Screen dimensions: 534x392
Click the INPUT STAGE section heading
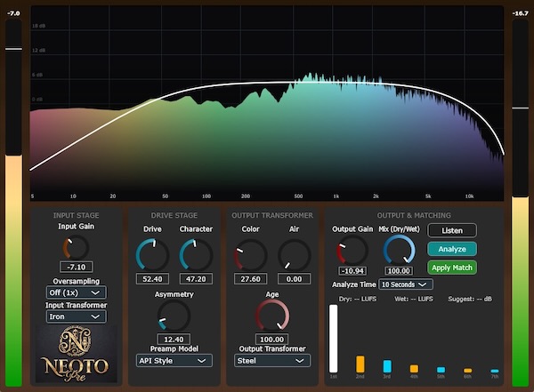click(76, 215)
